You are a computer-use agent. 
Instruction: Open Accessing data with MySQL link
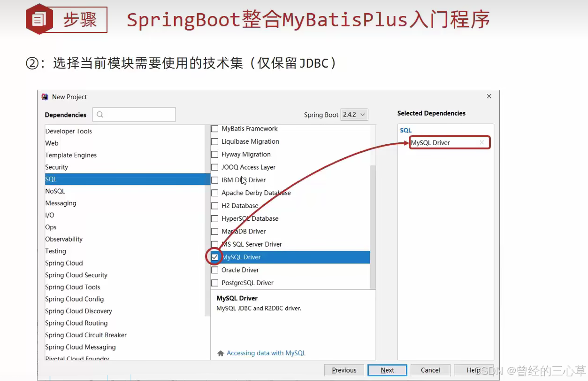point(266,353)
